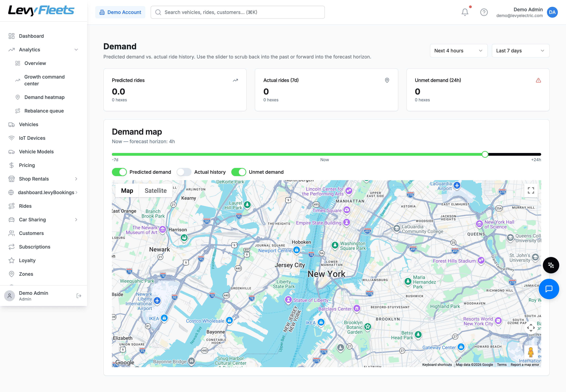The height and width of the screenshot is (392, 566).
Task: Expand the Shop Rentals chevron
Action: [76, 179]
